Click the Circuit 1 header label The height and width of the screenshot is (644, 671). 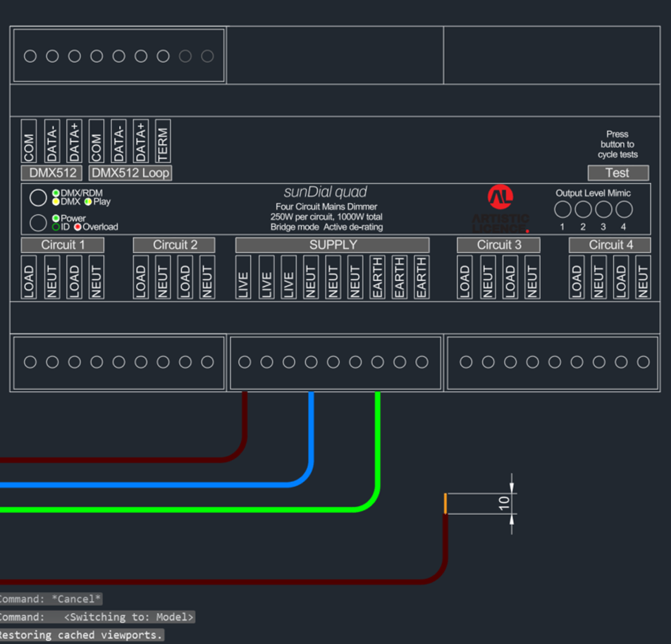coord(63,245)
